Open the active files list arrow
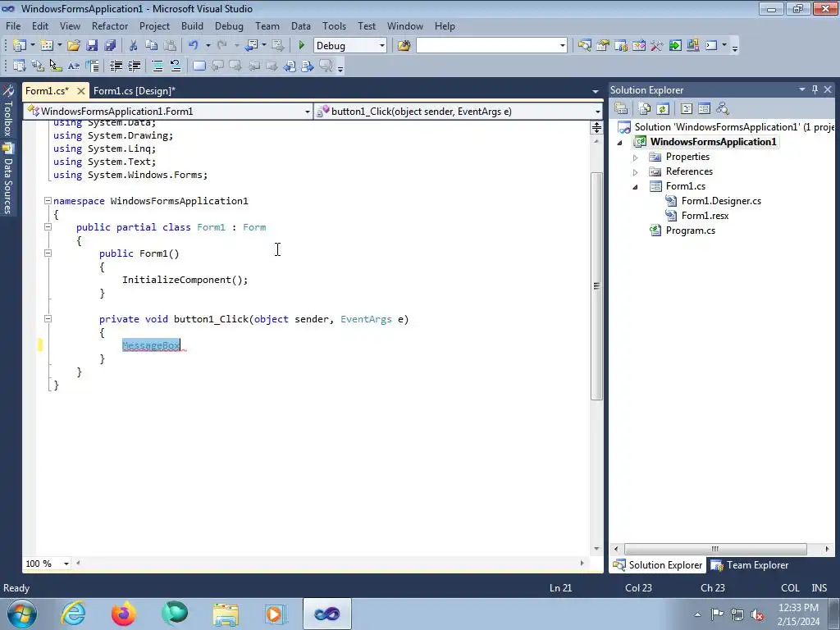Image resolution: width=840 pixels, height=630 pixels. pyautogui.click(x=596, y=92)
